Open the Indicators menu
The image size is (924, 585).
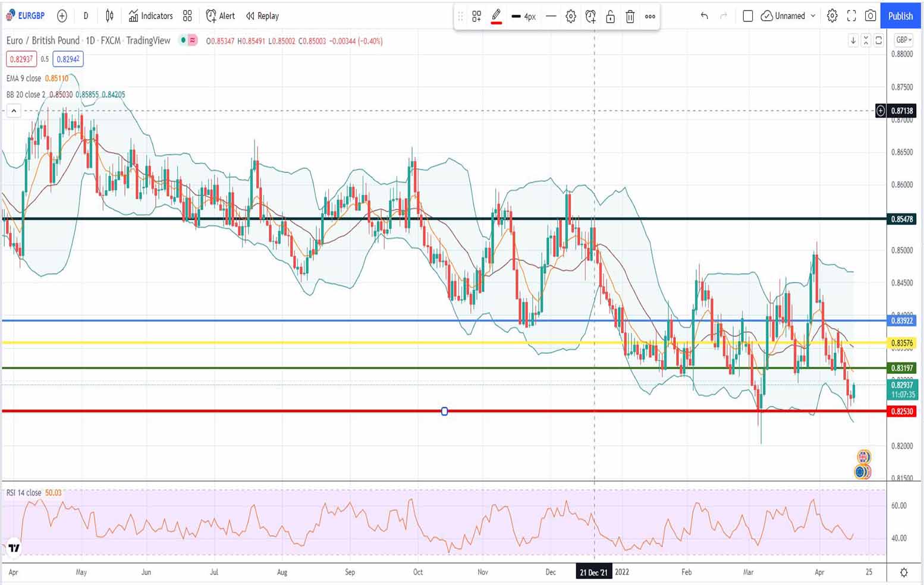click(150, 16)
